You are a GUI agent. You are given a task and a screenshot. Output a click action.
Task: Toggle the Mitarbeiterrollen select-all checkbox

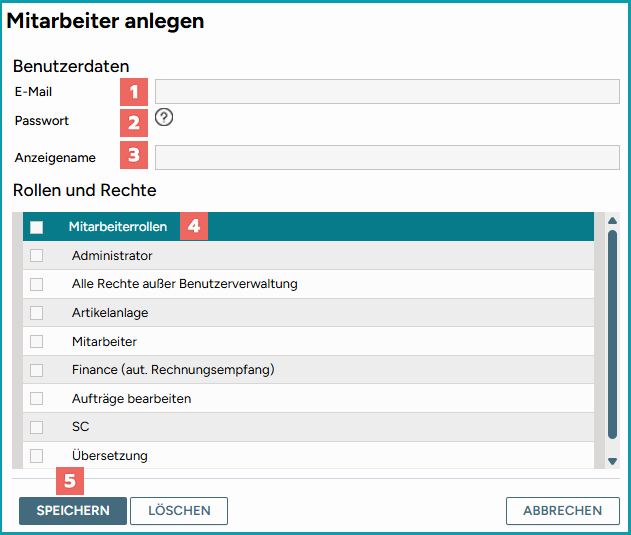(x=36, y=227)
